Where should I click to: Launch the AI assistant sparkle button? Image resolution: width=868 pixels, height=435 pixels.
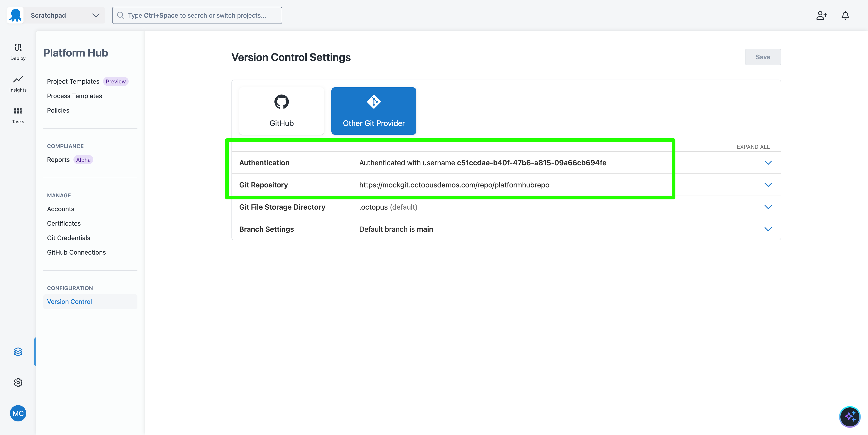[849, 416]
